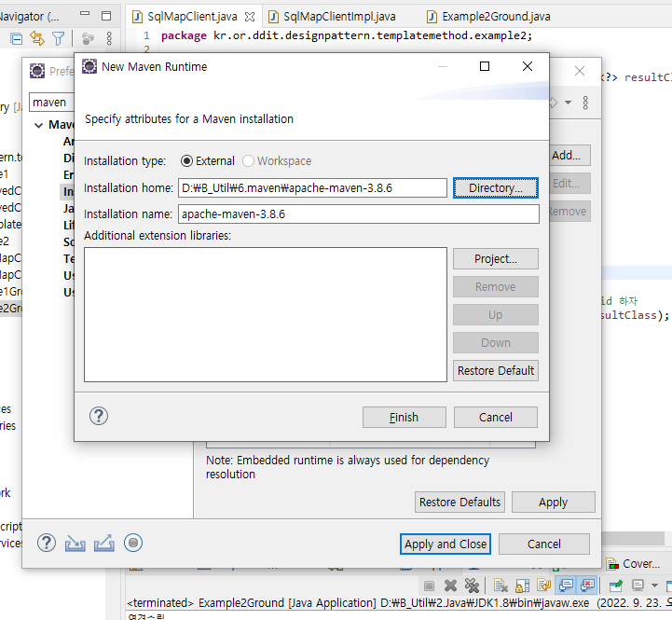Switch to SqlMapClient.java editor tab
This screenshot has height=620, width=672.
[x=192, y=17]
